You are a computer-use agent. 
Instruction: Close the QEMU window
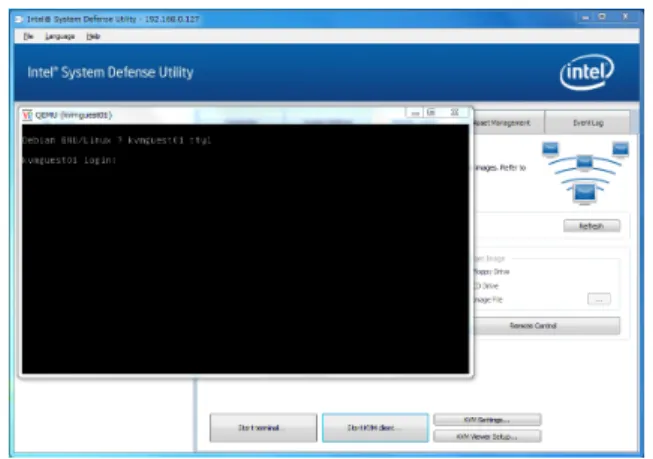tap(455, 113)
